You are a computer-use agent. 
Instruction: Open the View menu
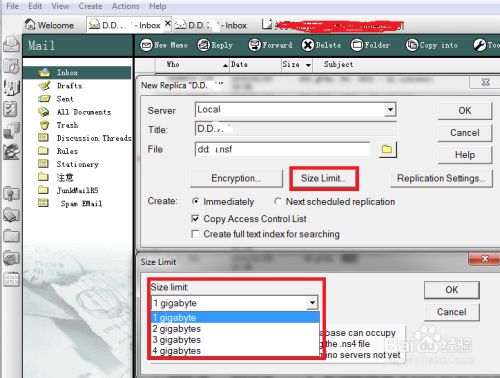(x=60, y=6)
